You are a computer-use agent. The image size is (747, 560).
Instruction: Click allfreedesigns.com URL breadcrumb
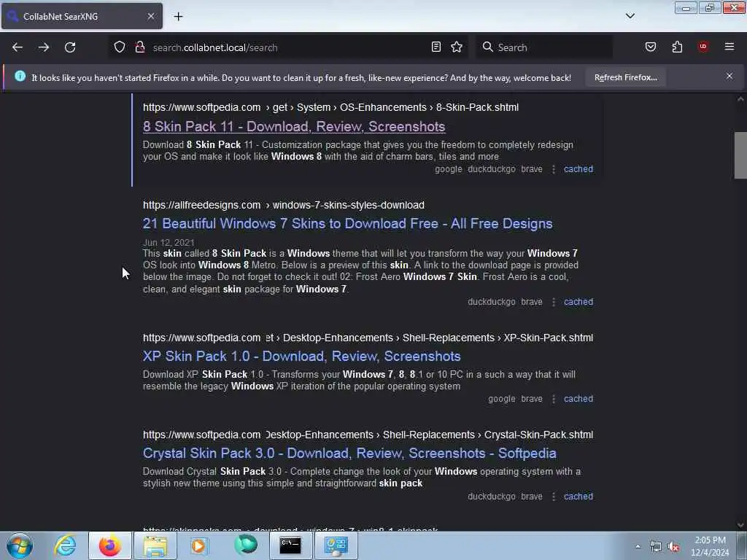[x=284, y=205]
